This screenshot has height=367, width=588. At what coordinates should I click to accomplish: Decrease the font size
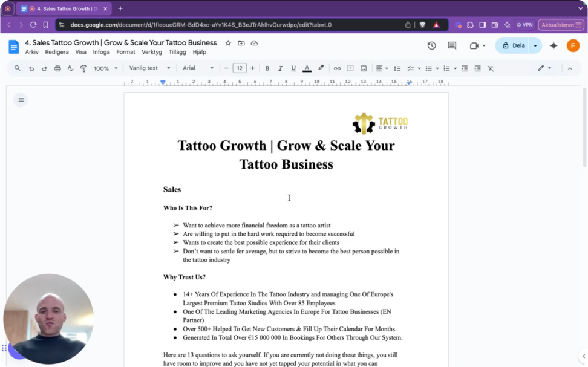tap(226, 68)
